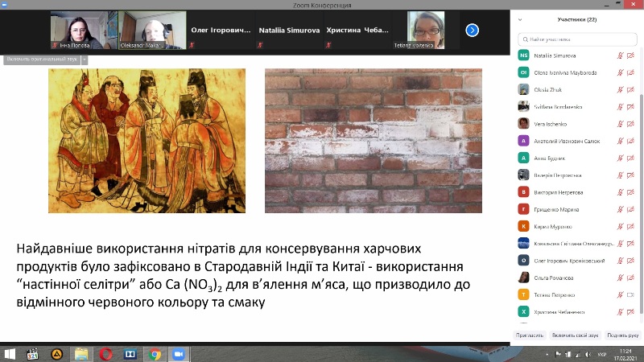This screenshot has height=362, width=644.
Task: Enable original sound button
Action: [42, 60]
